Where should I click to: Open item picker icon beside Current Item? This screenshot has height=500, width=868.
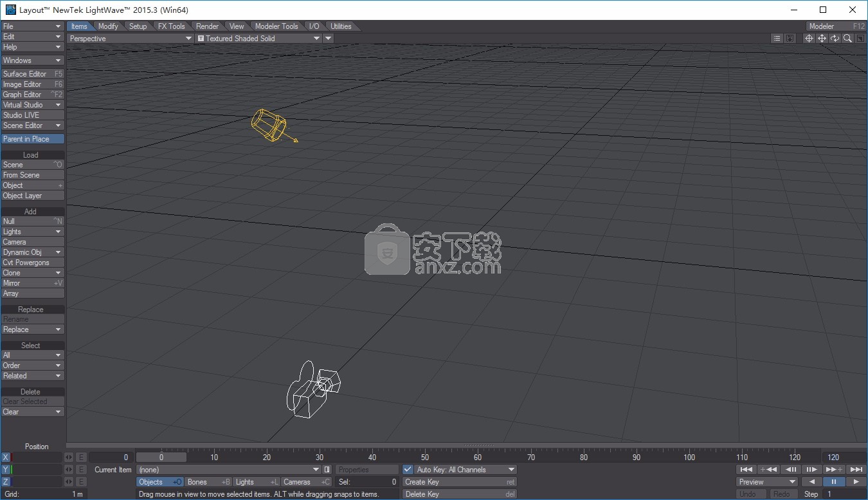[327, 470]
